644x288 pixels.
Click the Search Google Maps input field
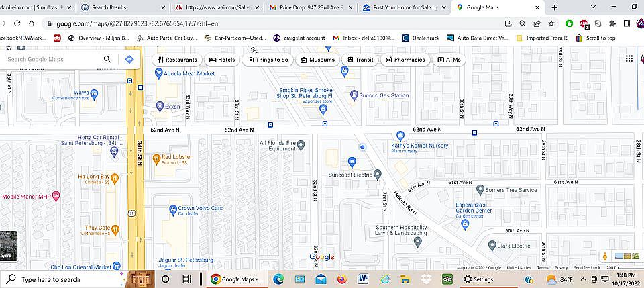coord(52,59)
